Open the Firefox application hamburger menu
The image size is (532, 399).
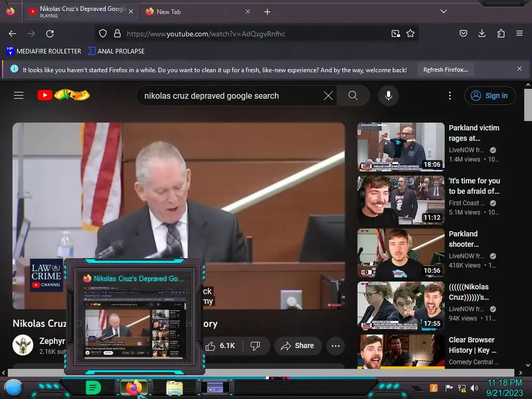pyautogui.click(x=520, y=33)
